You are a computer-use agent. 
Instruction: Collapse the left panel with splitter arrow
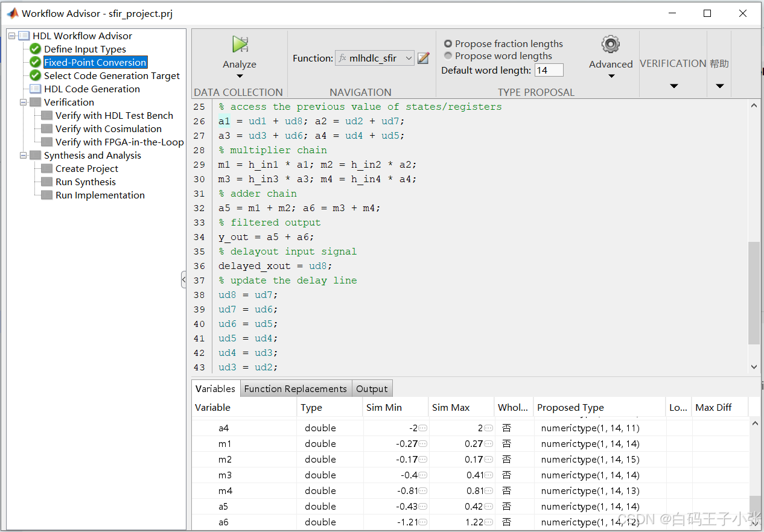[x=184, y=279]
